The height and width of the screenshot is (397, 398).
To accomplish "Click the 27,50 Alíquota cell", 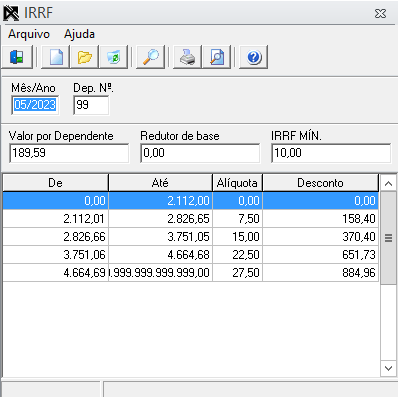I will [237, 273].
